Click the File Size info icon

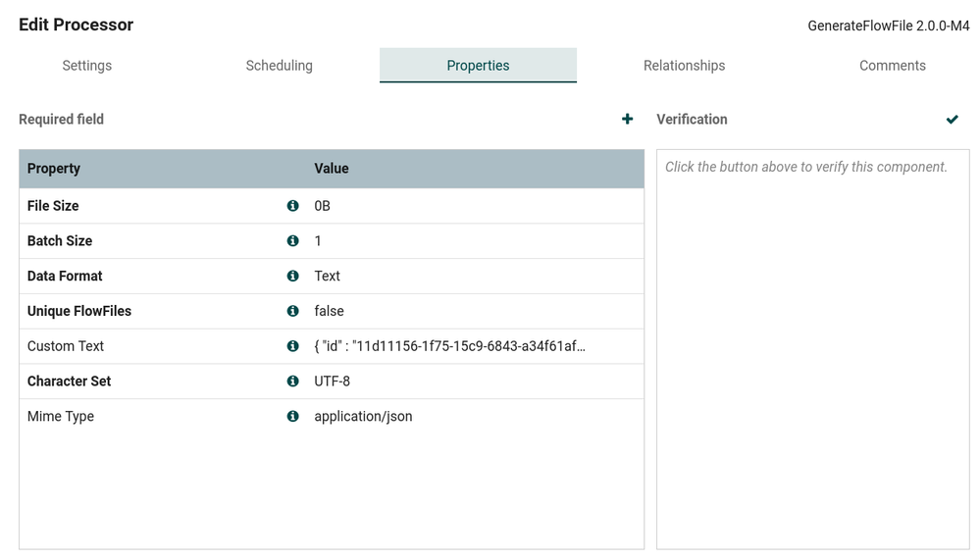coord(292,206)
